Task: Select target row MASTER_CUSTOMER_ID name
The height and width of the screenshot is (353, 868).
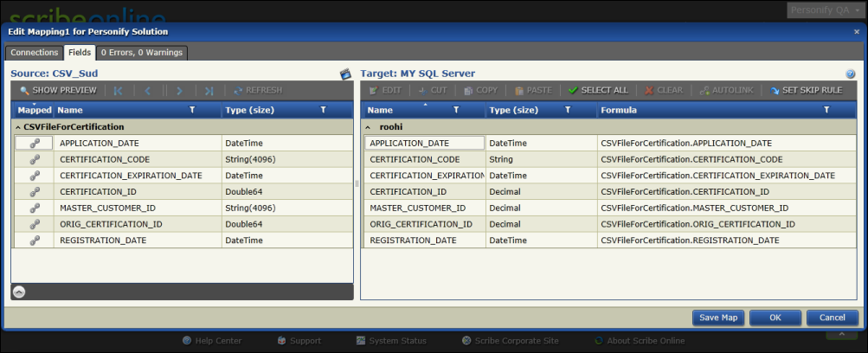Action: tap(417, 208)
